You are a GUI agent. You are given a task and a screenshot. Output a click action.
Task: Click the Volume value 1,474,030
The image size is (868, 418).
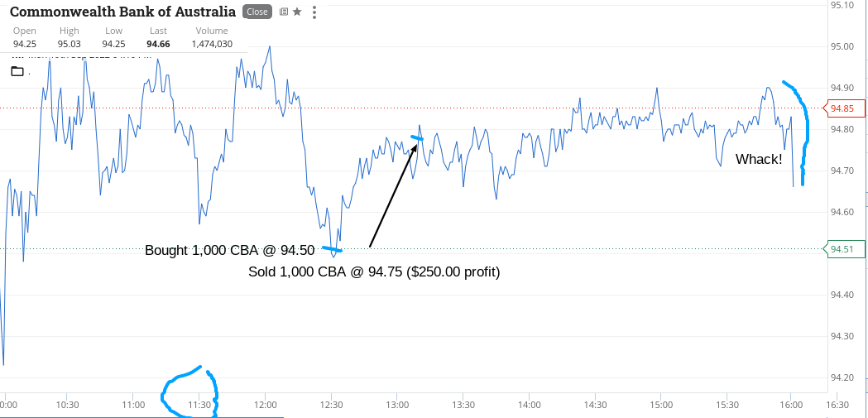pyautogui.click(x=212, y=45)
